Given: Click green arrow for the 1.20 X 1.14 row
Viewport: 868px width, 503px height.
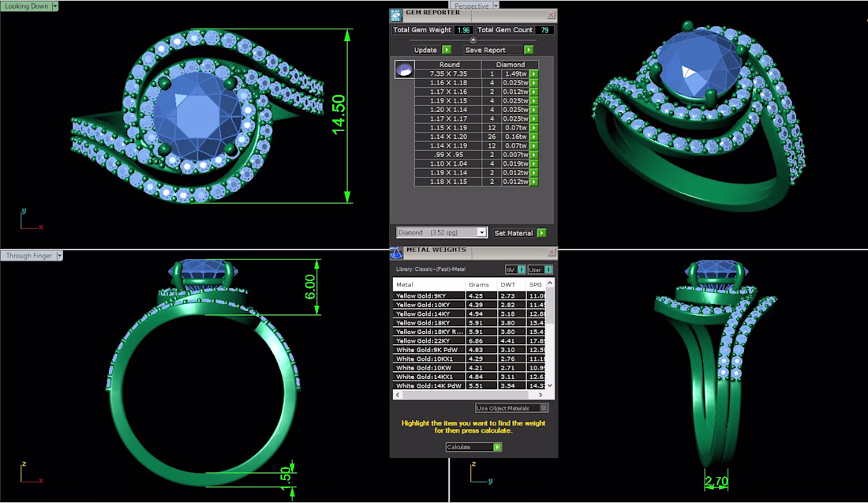Looking at the screenshot, I should [533, 110].
